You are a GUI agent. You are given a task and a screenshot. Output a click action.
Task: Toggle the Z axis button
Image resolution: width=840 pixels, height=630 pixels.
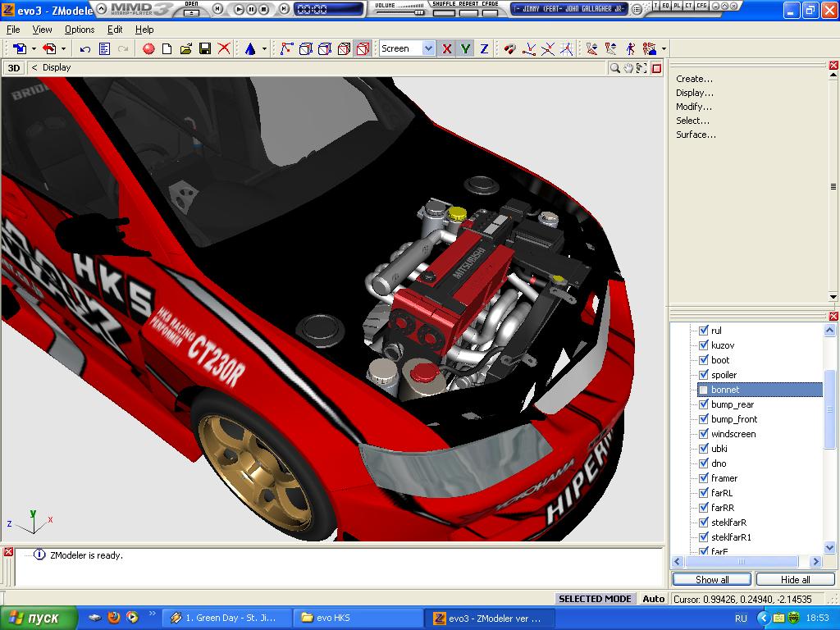pyautogui.click(x=484, y=49)
